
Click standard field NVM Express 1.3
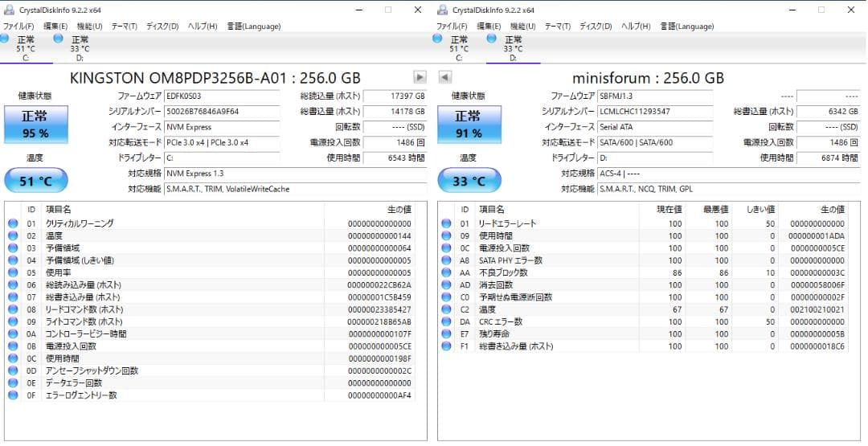click(x=296, y=174)
